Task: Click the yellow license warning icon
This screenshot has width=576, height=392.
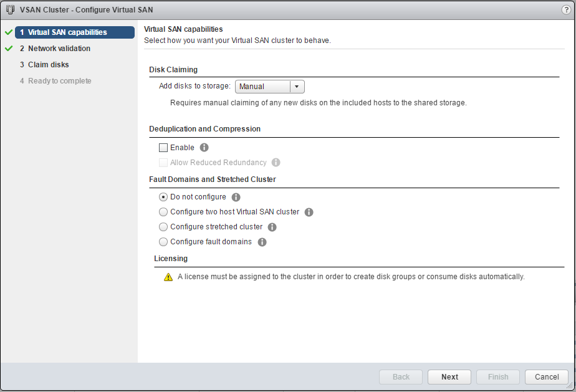Action: coord(168,277)
